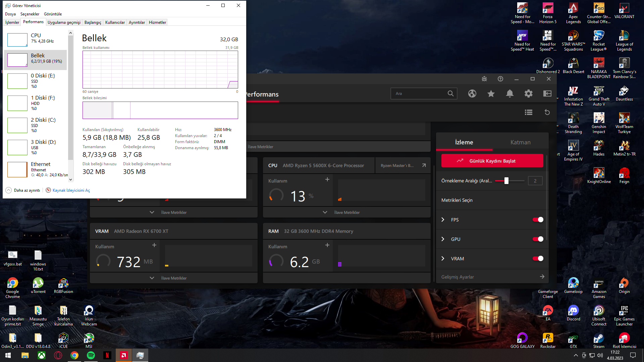The height and width of the screenshot is (362, 644).
Task: Open favorites star icon in AMD Software
Action: [x=491, y=94]
